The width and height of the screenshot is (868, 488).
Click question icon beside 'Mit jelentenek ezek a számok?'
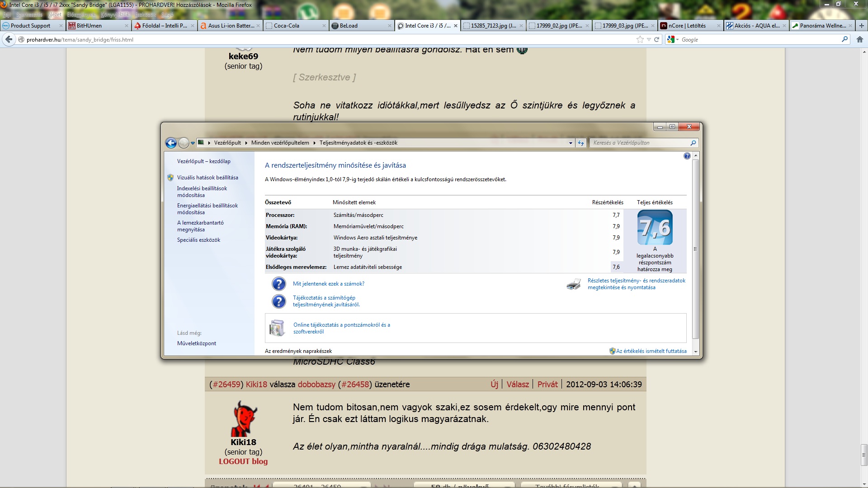(278, 284)
